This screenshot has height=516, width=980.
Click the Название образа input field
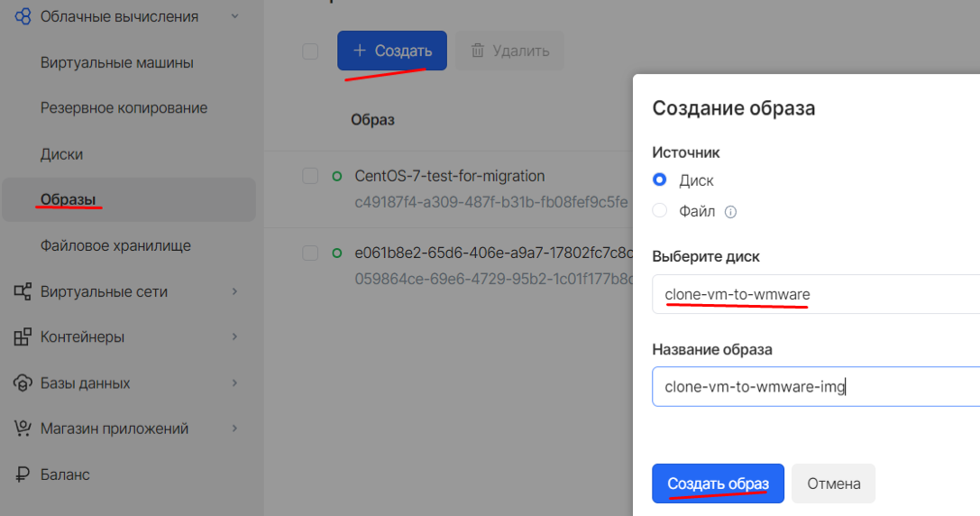[816, 386]
